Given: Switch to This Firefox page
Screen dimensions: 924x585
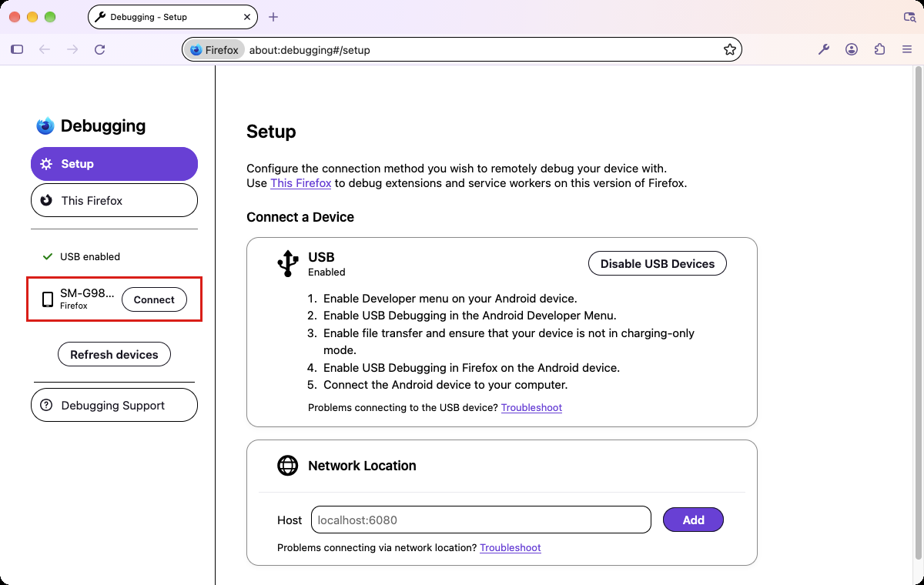Looking at the screenshot, I should coord(114,200).
